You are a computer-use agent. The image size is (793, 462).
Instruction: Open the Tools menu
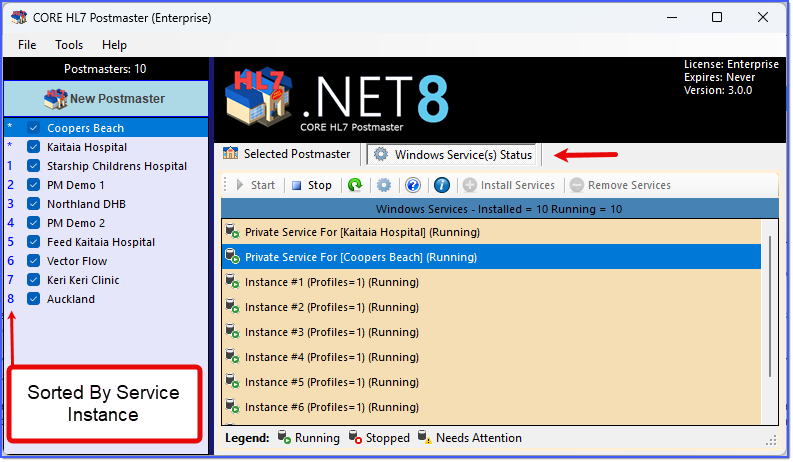pos(69,45)
